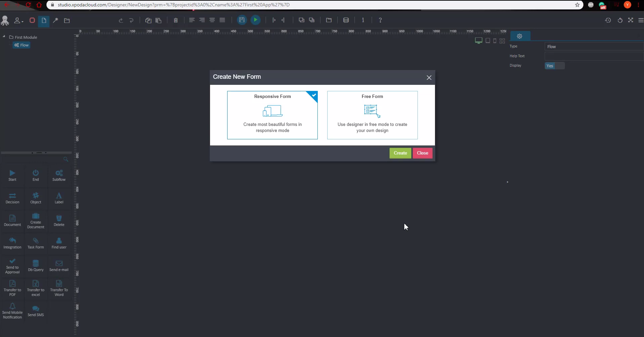Select the Subflow element
The image size is (644, 337).
(x=59, y=175)
